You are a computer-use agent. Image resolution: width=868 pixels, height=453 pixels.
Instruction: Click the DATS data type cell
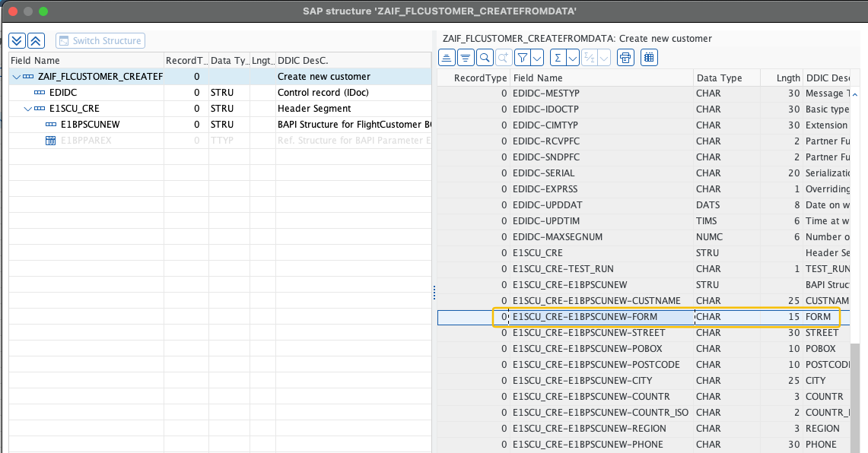(727, 205)
